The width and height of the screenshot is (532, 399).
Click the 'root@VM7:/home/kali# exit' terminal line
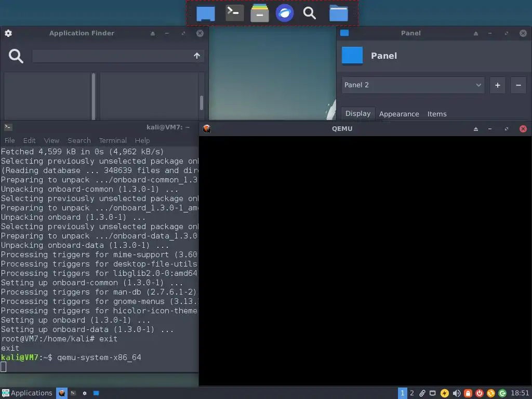(59, 339)
